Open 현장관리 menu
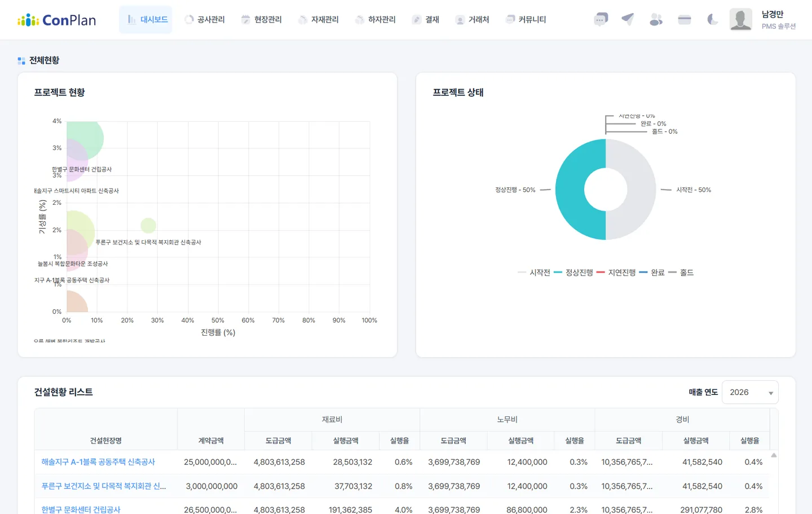 (262, 20)
